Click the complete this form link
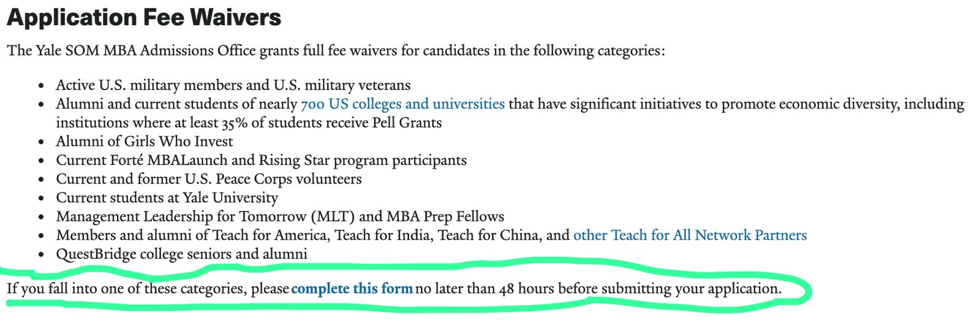The width and height of the screenshot is (980, 325). click(x=352, y=289)
